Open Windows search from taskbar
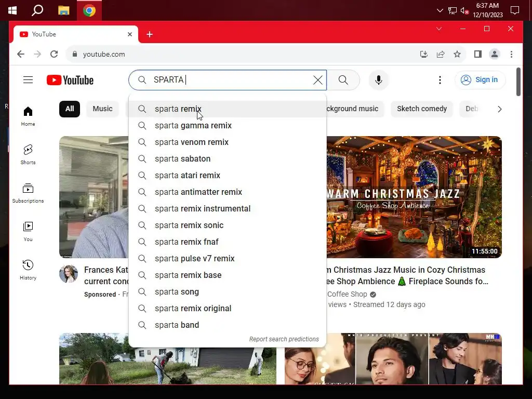The width and height of the screenshot is (532, 399). click(x=37, y=10)
